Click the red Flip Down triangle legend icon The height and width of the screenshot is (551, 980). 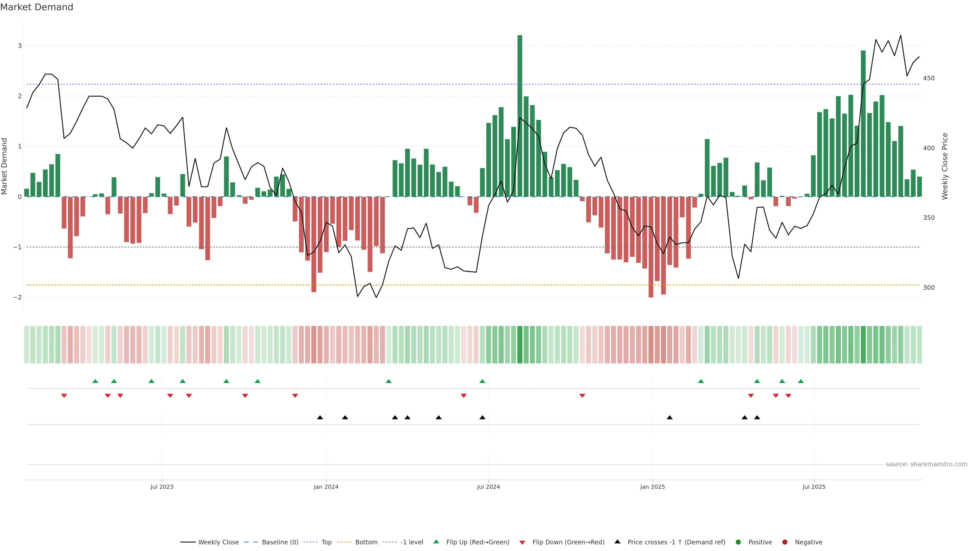pos(522,542)
